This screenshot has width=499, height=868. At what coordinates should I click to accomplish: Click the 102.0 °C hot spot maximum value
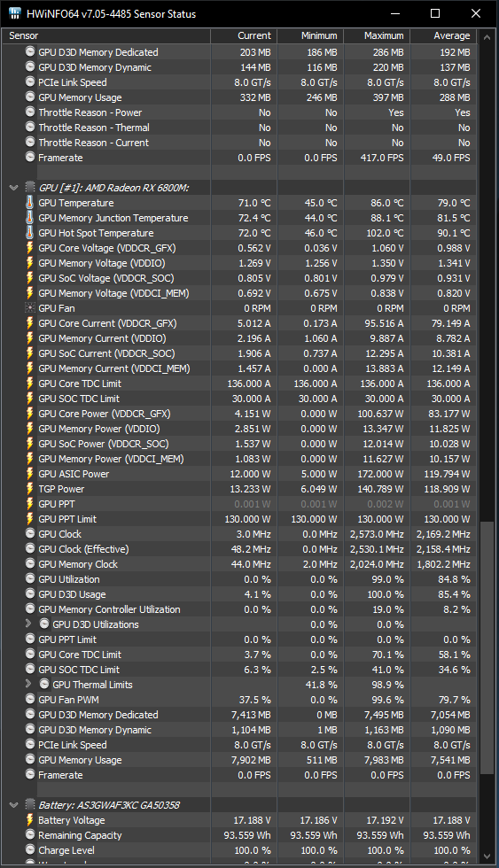[x=385, y=233]
